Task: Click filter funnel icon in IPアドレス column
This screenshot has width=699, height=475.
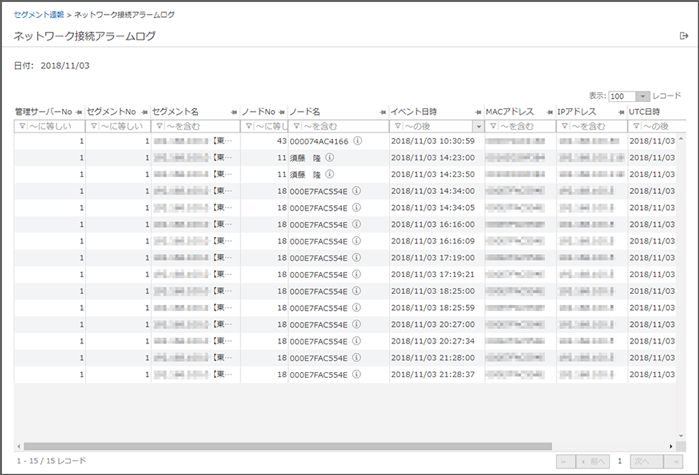Action: [565, 127]
